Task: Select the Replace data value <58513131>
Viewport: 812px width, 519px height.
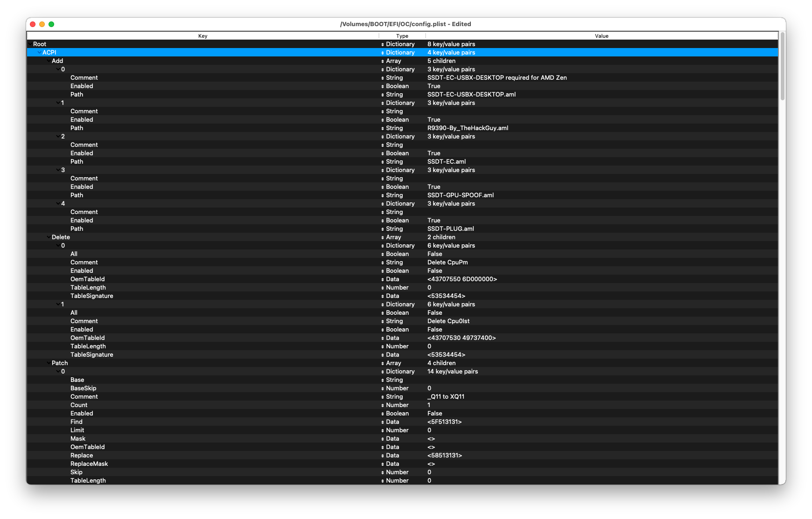Action: pos(444,456)
